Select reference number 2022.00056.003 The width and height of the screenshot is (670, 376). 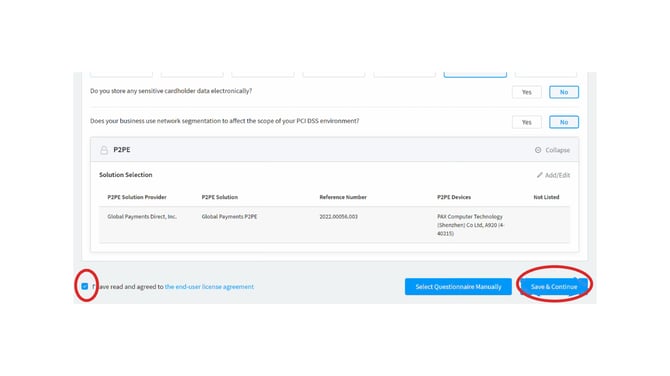[x=338, y=217]
